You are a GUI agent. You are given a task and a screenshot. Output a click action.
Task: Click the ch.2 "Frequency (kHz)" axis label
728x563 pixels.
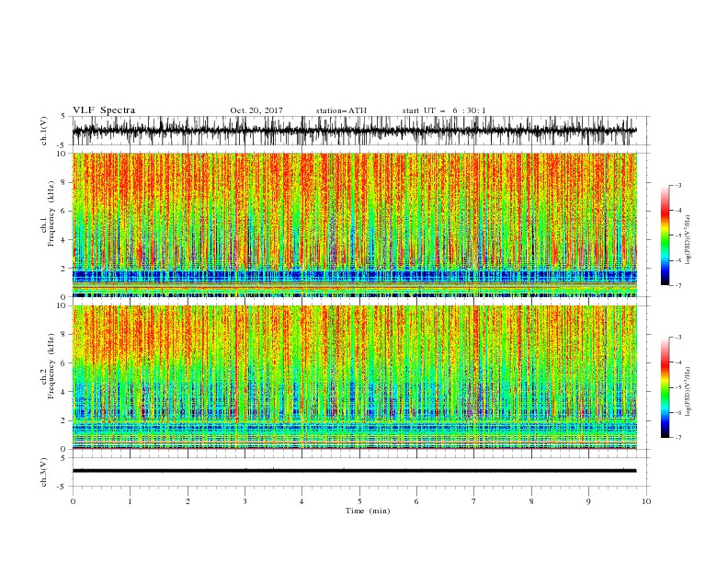[x=52, y=365]
